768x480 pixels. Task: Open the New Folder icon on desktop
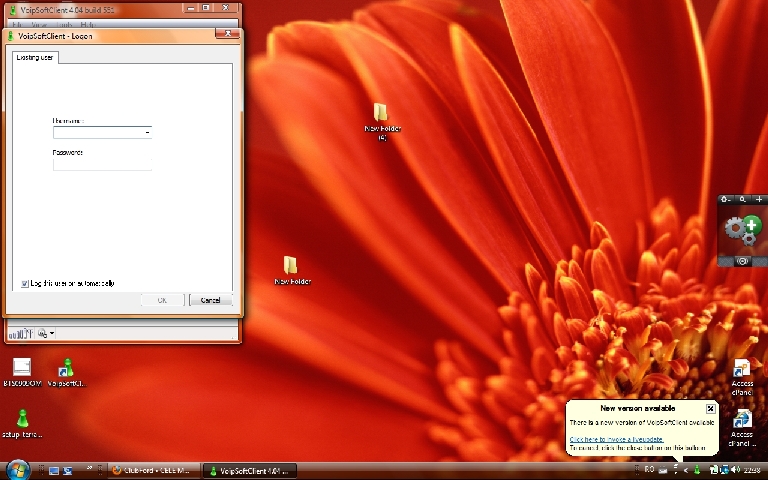(x=291, y=265)
